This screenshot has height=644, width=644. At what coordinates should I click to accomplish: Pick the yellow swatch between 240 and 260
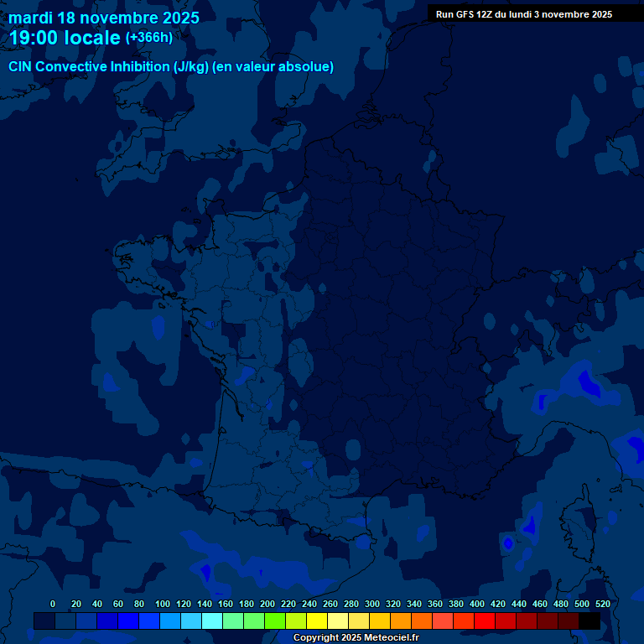click(x=317, y=621)
